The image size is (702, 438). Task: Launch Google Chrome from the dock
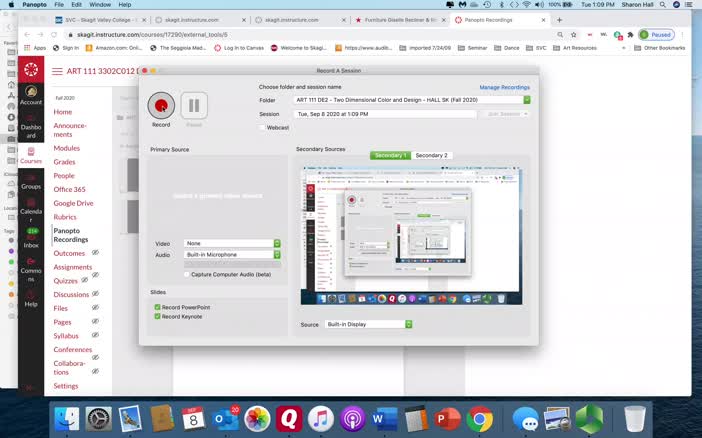tap(479, 419)
